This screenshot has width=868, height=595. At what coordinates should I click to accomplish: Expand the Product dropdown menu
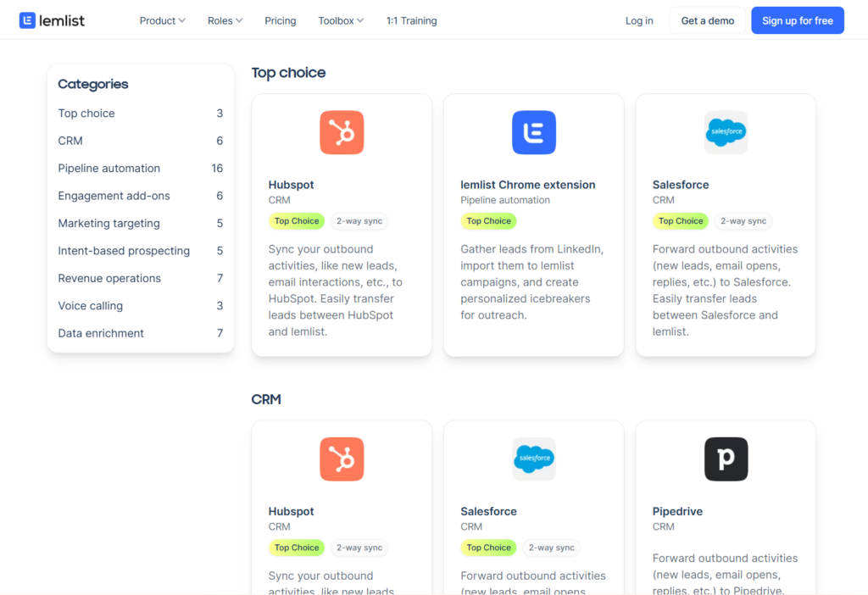[161, 20]
